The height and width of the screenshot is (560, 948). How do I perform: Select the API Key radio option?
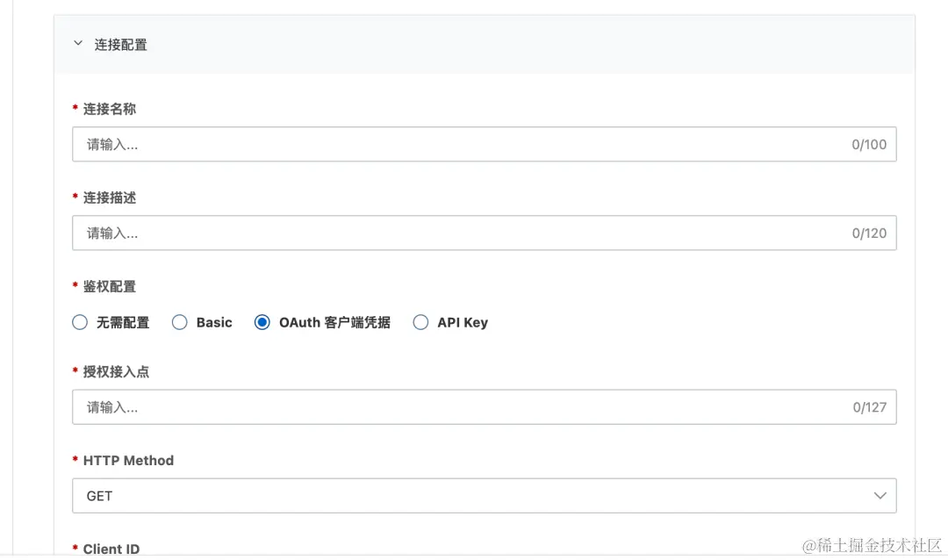click(x=420, y=322)
